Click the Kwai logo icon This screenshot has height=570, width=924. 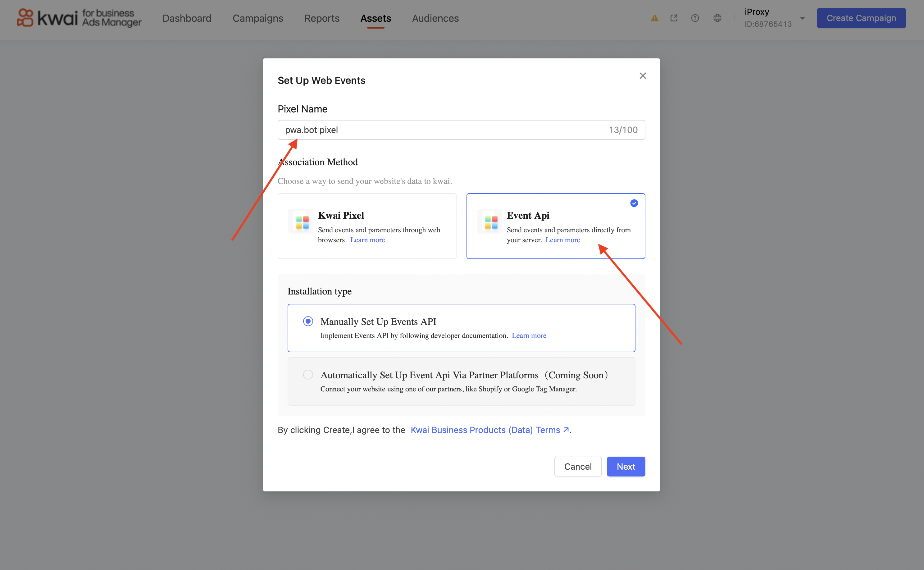(25, 18)
